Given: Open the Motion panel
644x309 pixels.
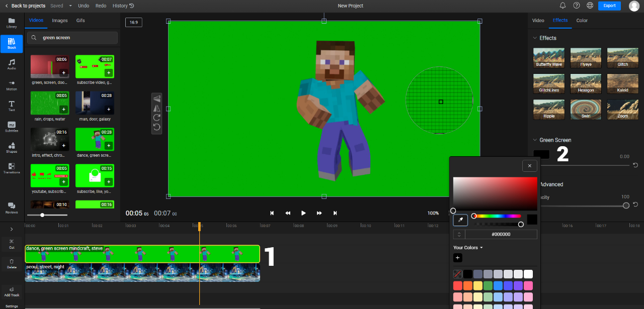Looking at the screenshot, I should (12, 85).
